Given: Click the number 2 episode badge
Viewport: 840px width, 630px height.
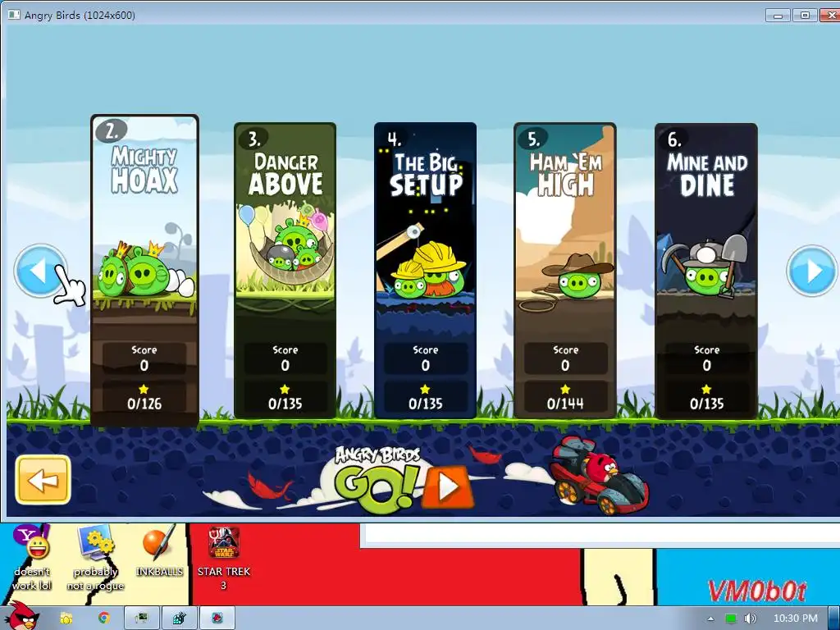Looking at the screenshot, I should pos(111,131).
